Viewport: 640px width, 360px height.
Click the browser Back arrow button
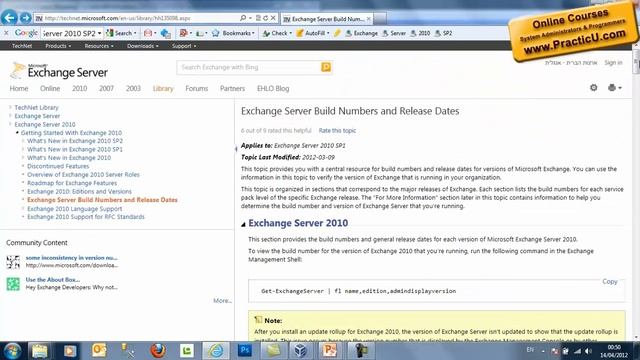pyautogui.click(x=10, y=18)
